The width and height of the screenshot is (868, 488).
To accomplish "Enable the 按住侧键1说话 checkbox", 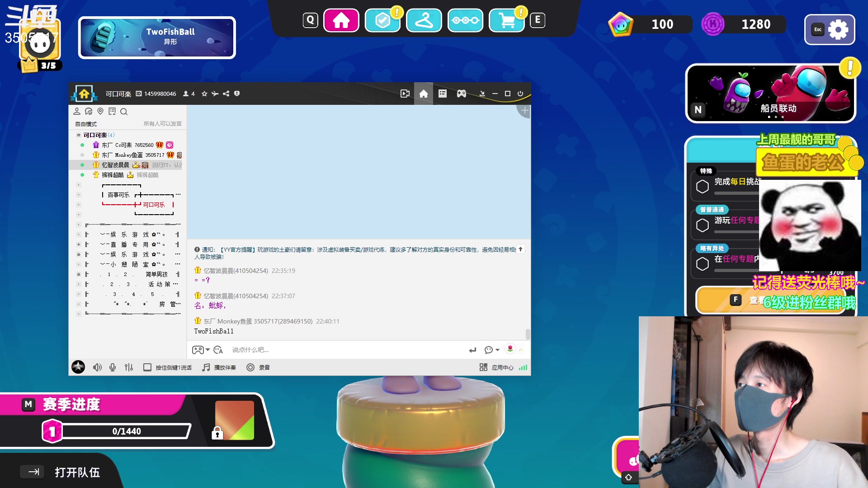I will pyautogui.click(x=147, y=367).
